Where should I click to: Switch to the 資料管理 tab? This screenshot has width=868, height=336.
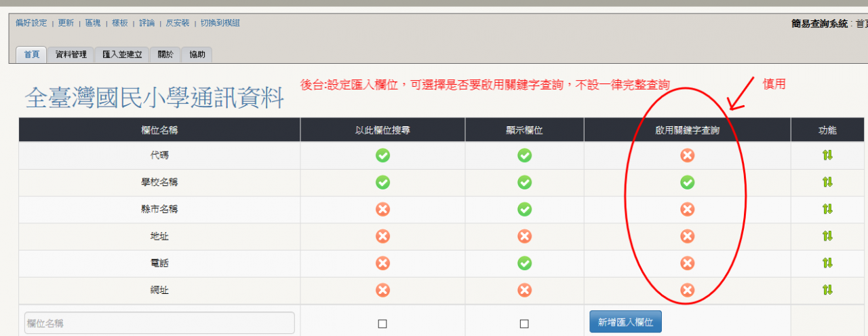point(71,54)
